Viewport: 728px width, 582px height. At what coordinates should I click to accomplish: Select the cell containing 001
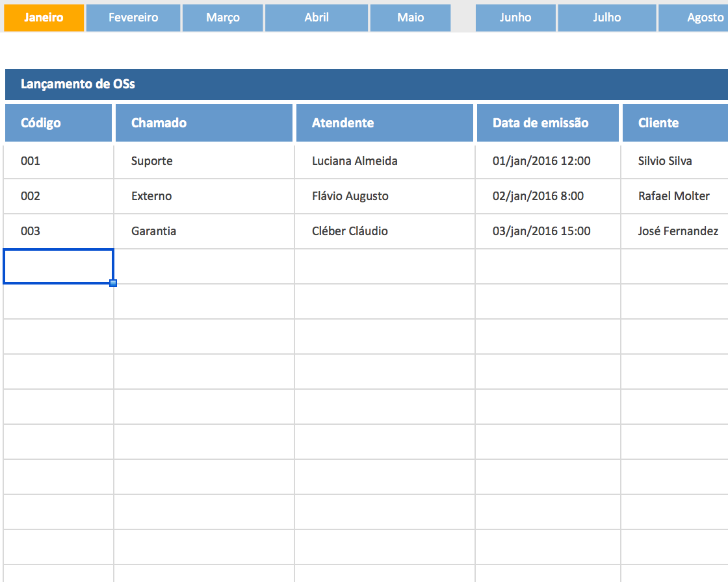[58, 160]
